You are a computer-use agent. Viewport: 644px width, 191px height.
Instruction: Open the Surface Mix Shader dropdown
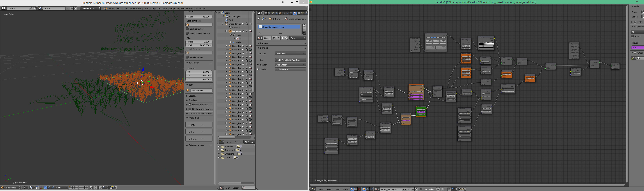pos(290,54)
